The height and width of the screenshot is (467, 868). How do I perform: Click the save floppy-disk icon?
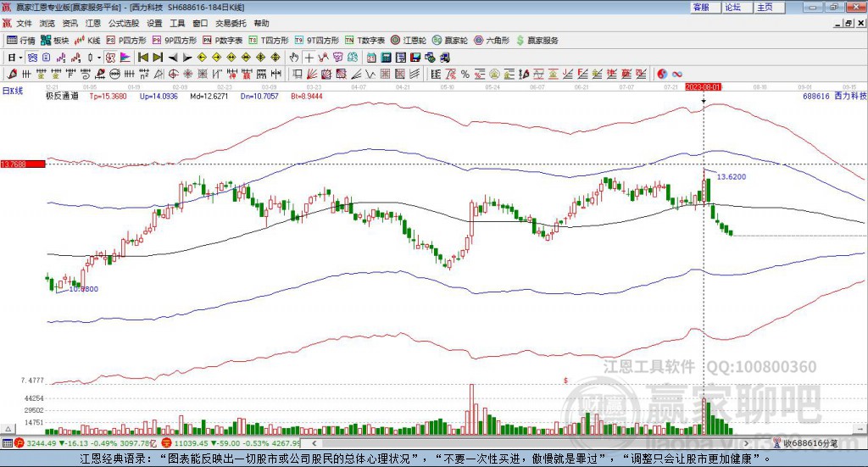415,58
